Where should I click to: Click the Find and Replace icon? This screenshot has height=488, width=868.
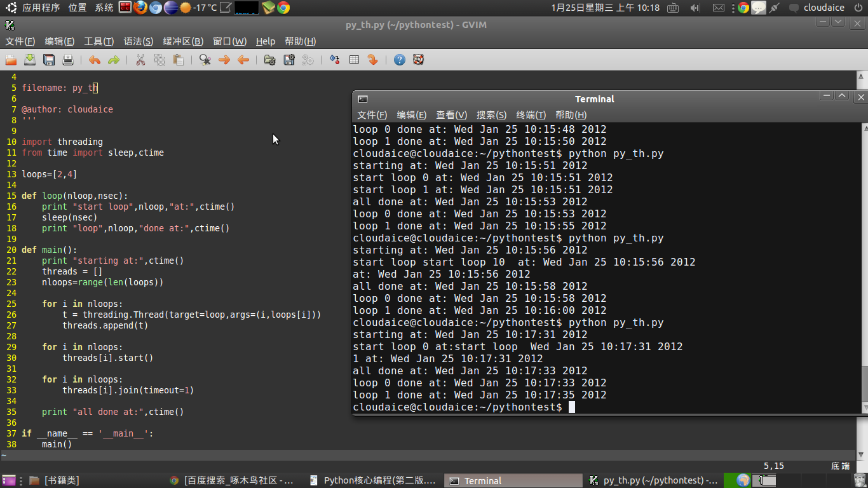(205, 60)
